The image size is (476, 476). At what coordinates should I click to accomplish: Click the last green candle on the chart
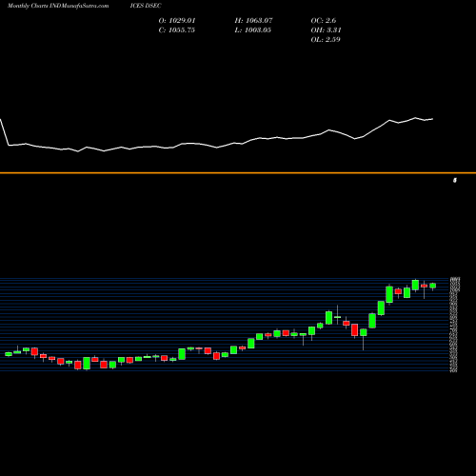[x=432, y=286]
